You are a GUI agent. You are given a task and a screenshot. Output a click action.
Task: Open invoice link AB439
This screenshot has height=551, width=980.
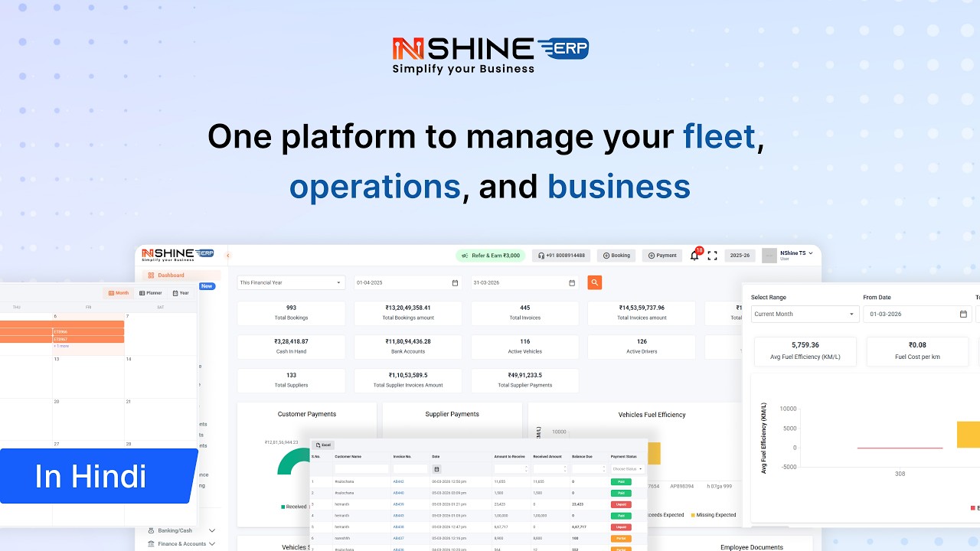pyautogui.click(x=398, y=504)
